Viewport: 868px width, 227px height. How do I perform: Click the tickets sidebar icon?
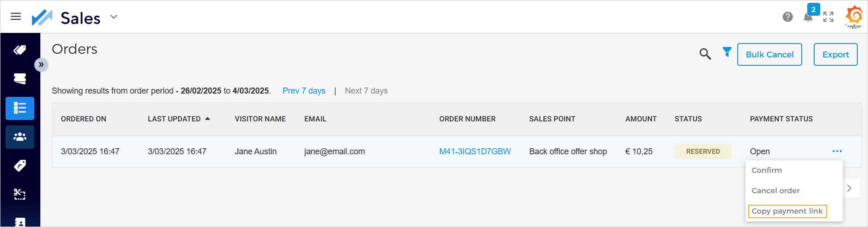20,79
